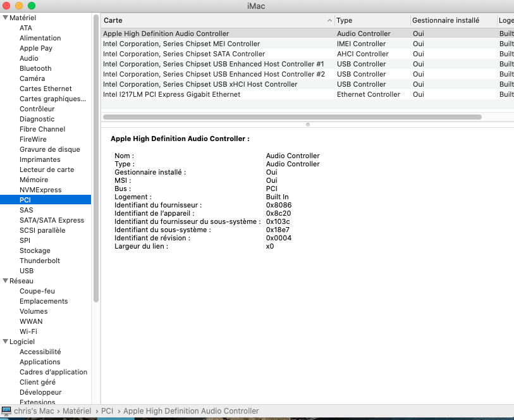The image size is (514, 420).
Task: Open Stockage section
Action: [35, 251]
